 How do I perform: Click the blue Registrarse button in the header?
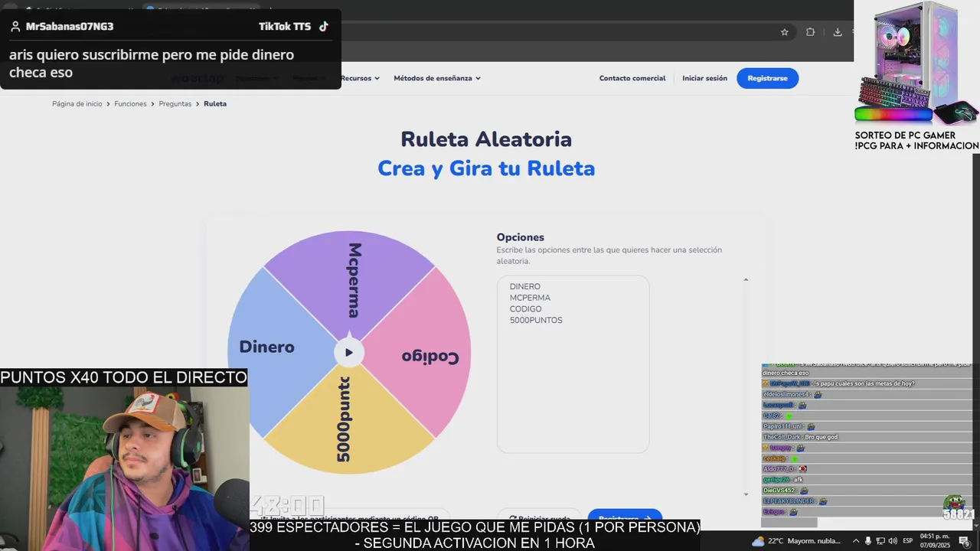click(767, 78)
